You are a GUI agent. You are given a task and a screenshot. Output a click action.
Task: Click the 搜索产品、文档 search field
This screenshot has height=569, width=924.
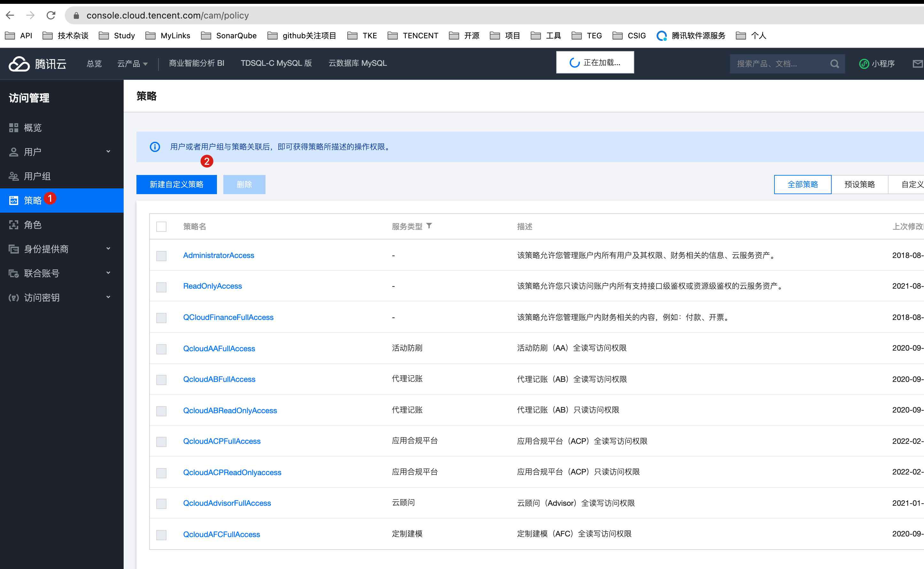(x=779, y=64)
